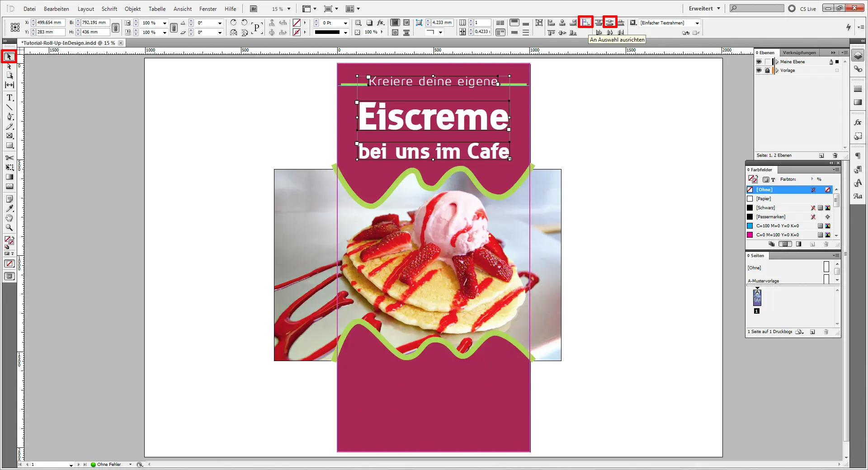The width and height of the screenshot is (868, 470).
Task: Unlock the Vorlage layer
Action: tap(767, 70)
